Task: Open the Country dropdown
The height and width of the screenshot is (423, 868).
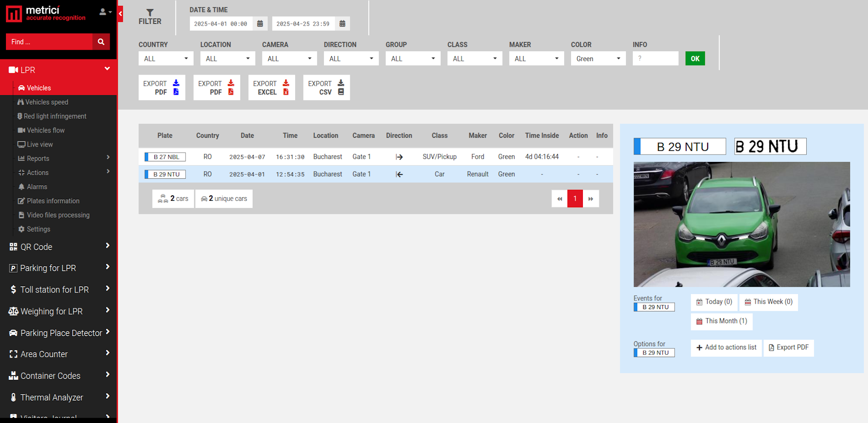Action: tap(166, 59)
